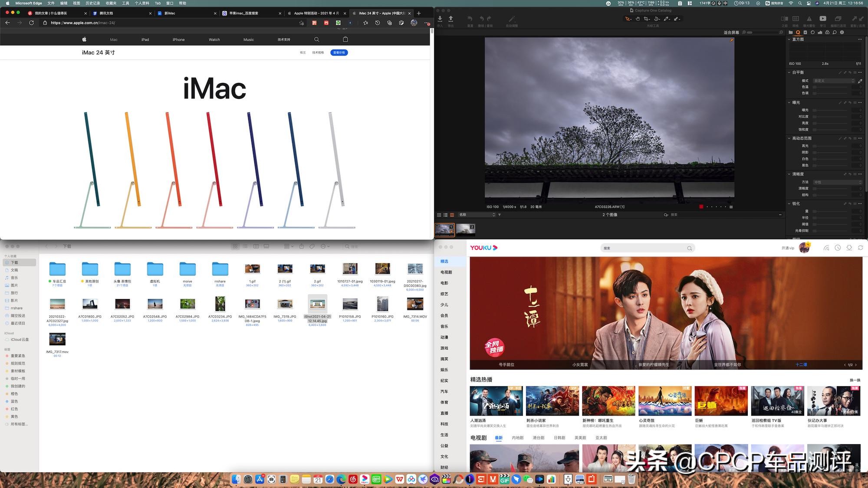The height and width of the screenshot is (488, 868).
Task: Click the 自动调整 auto adjust icon
Action: [512, 19]
